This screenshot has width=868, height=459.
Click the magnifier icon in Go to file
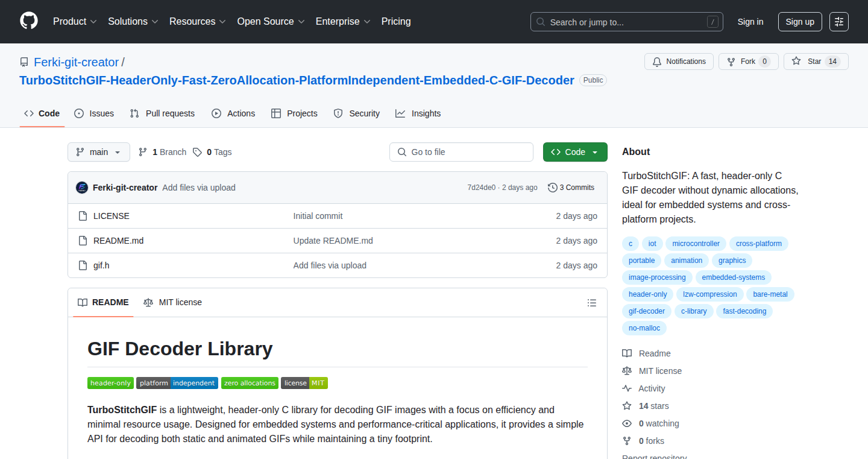coord(402,152)
